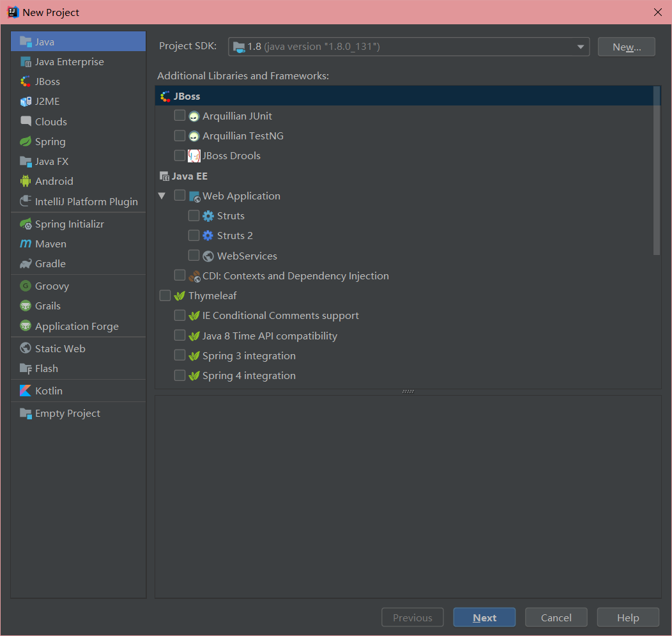Viewport: 672px width, 636px height.
Task: Tick the Struts checkbox
Action: point(194,215)
